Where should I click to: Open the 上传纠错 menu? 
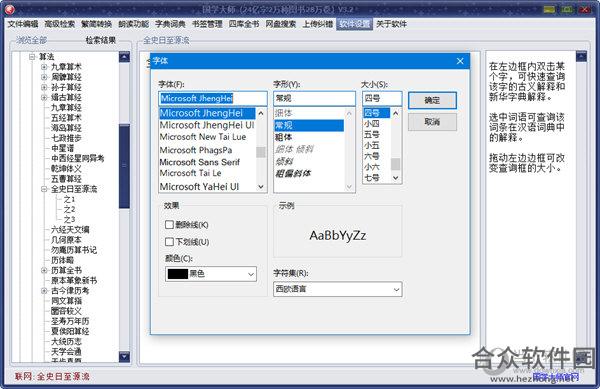pyautogui.click(x=318, y=24)
